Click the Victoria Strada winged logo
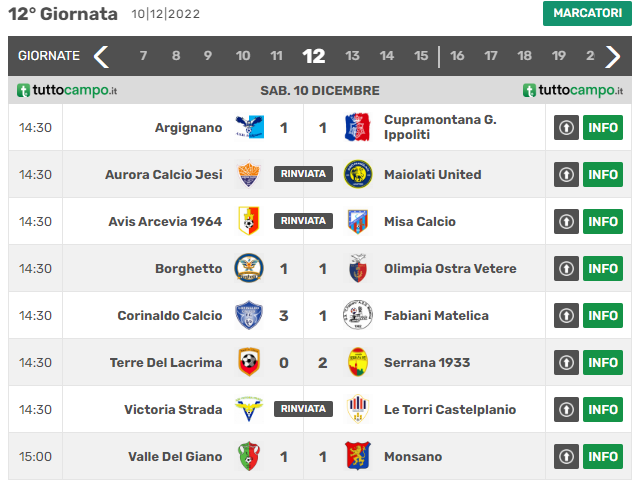This screenshot has height=482, width=635. [x=249, y=409]
